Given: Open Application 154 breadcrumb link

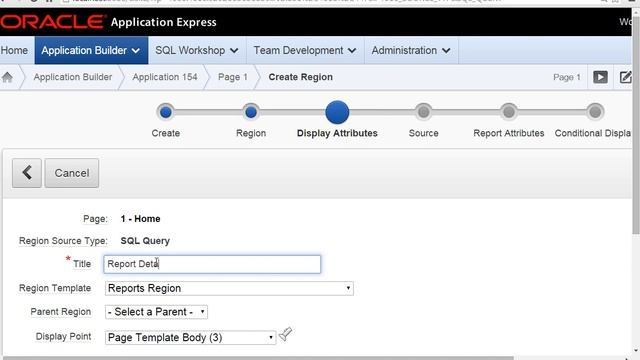Looking at the screenshot, I should 165,77.
